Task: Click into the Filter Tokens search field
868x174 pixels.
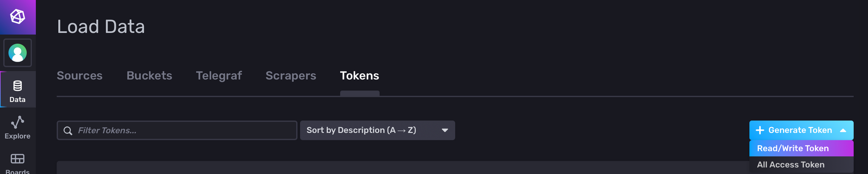Action: pos(177,130)
